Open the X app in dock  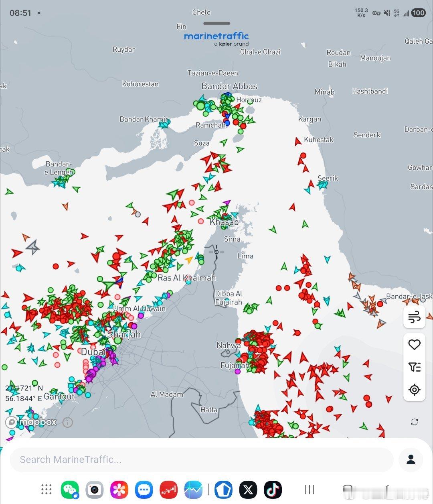(248, 490)
